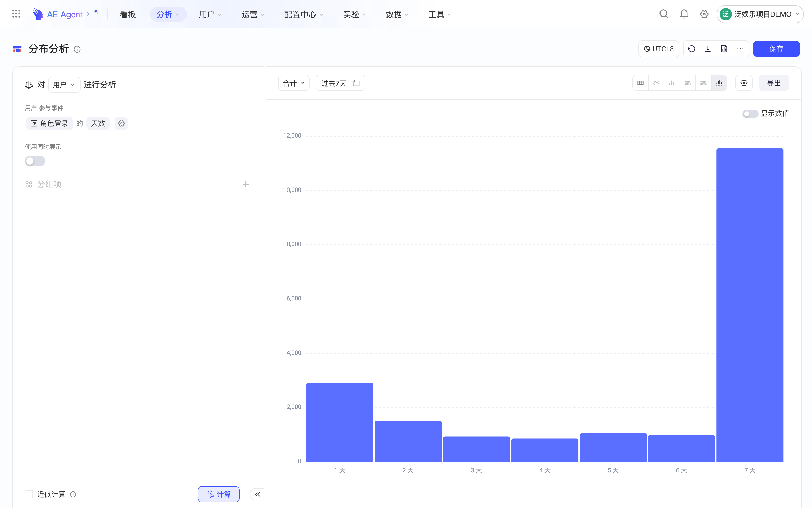The width and height of the screenshot is (812, 508).
Task: Open the 实验 navigation menu
Action: [x=354, y=14]
